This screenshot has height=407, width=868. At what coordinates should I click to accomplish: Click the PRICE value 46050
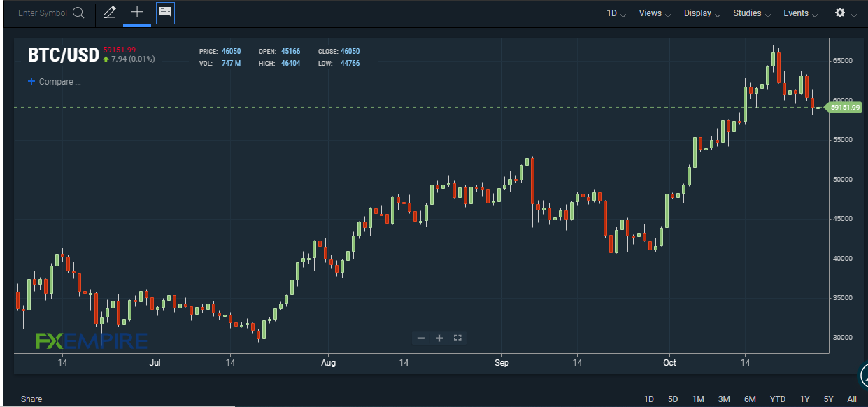231,52
